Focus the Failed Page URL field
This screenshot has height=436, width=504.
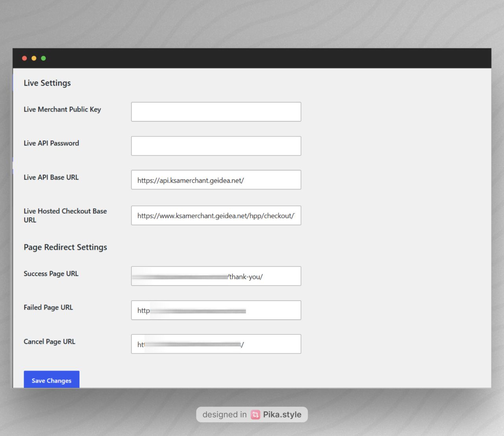(x=216, y=310)
